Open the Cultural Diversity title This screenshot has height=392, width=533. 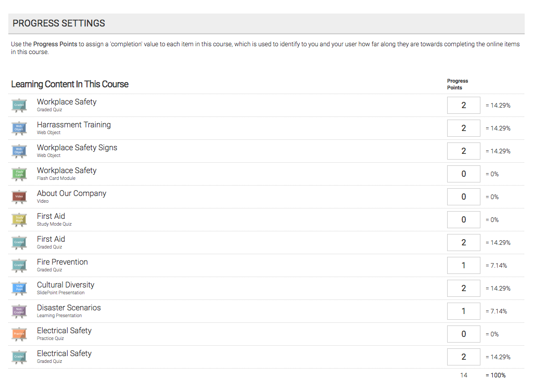[x=66, y=285]
